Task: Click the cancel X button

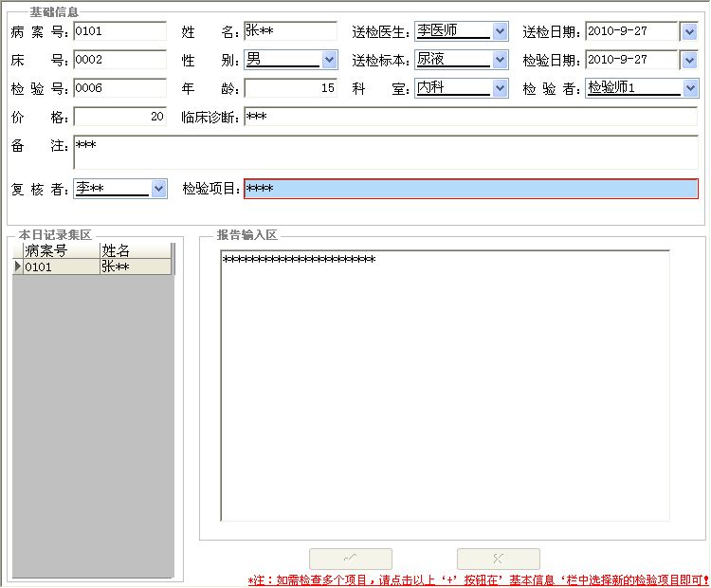Action: click(499, 559)
